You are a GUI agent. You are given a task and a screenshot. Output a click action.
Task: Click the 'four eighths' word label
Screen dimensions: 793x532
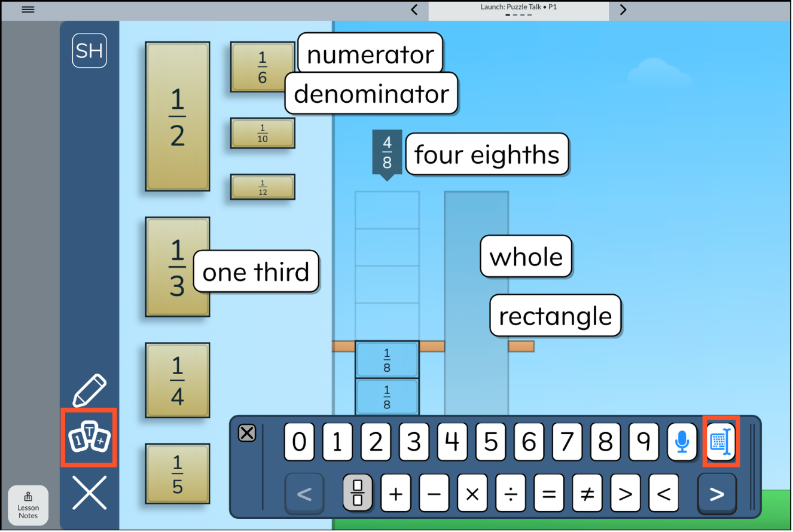(x=487, y=154)
